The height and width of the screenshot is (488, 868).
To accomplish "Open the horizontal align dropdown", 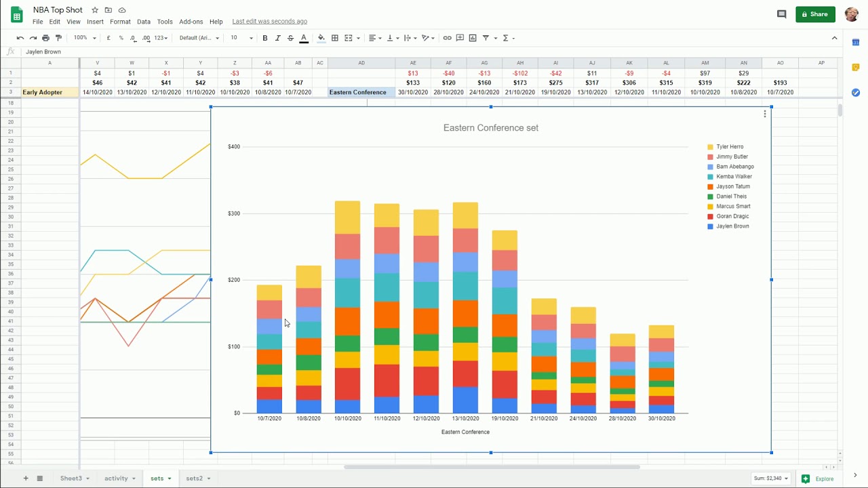I will 375,38.
